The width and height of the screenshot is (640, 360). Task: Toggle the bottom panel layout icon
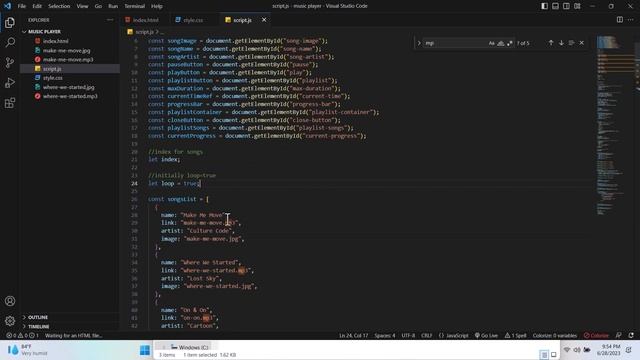[x=556, y=6]
